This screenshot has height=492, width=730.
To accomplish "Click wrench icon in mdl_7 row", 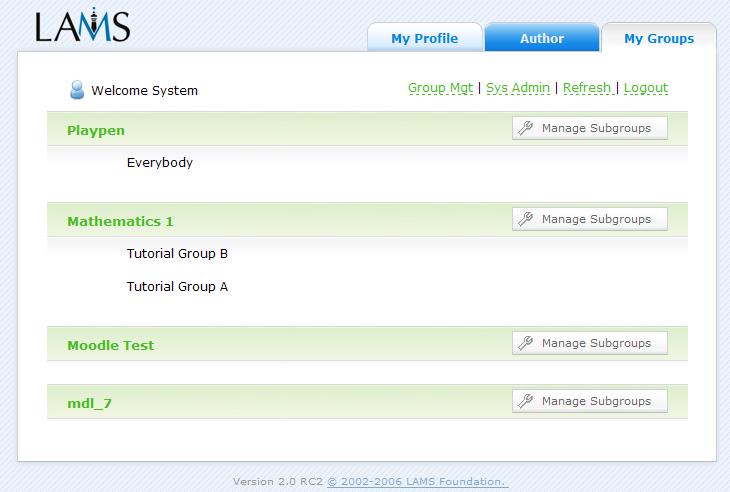I will 526,401.
